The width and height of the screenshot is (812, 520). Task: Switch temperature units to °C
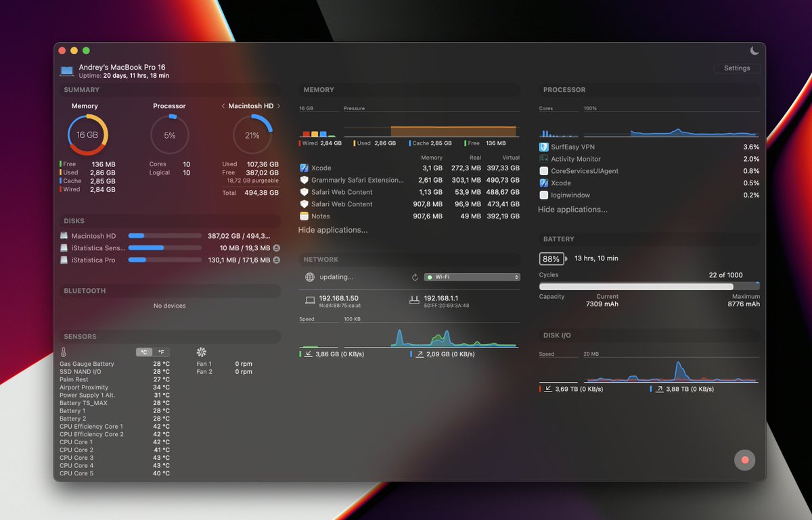pyautogui.click(x=144, y=352)
